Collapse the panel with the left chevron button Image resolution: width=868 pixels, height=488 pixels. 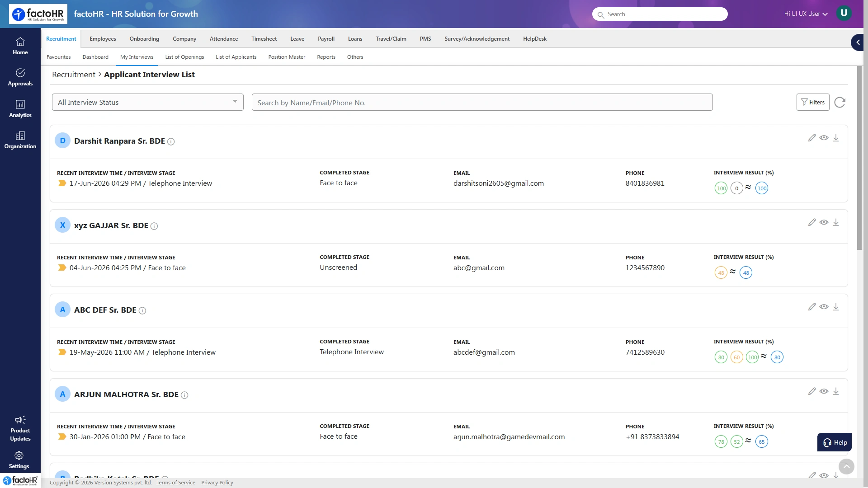[x=858, y=42]
